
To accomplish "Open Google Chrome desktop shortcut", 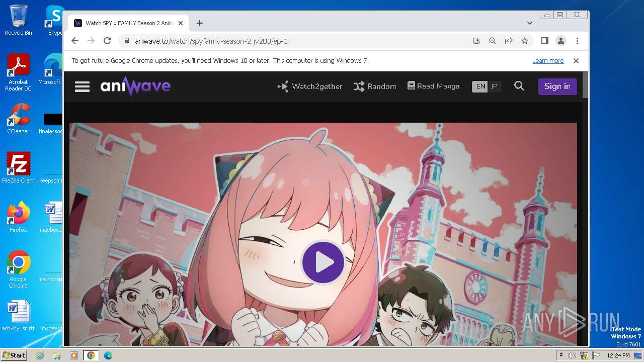I will coord(18,269).
